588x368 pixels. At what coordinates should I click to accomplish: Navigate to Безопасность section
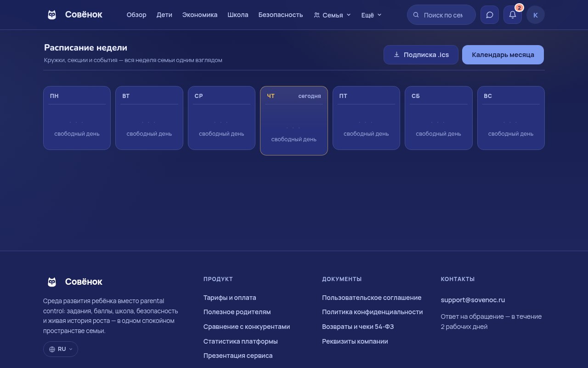281,15
